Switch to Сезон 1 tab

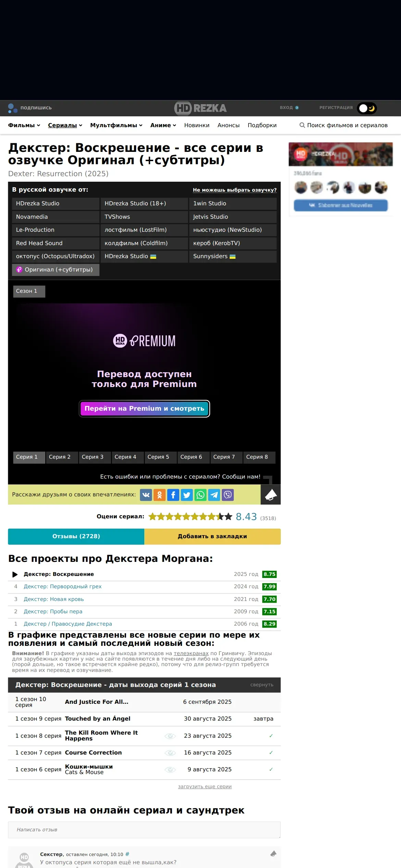point(29,291)
